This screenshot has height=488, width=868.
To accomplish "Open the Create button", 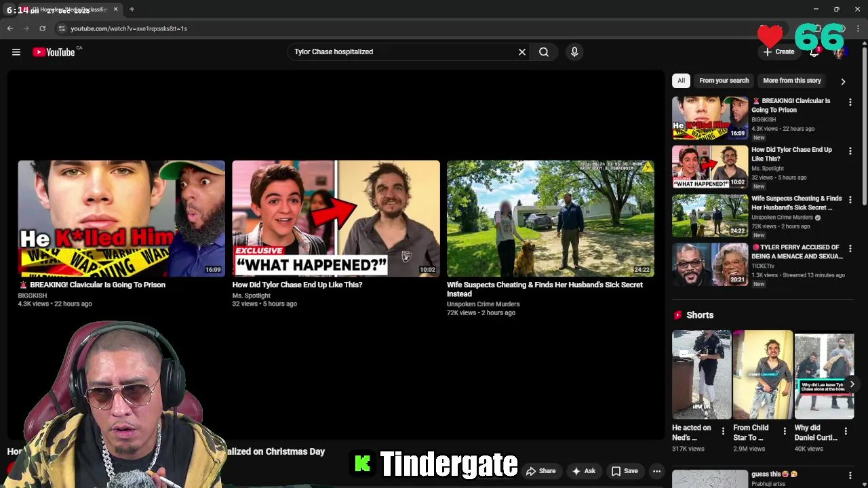I will tap(778, 52).
